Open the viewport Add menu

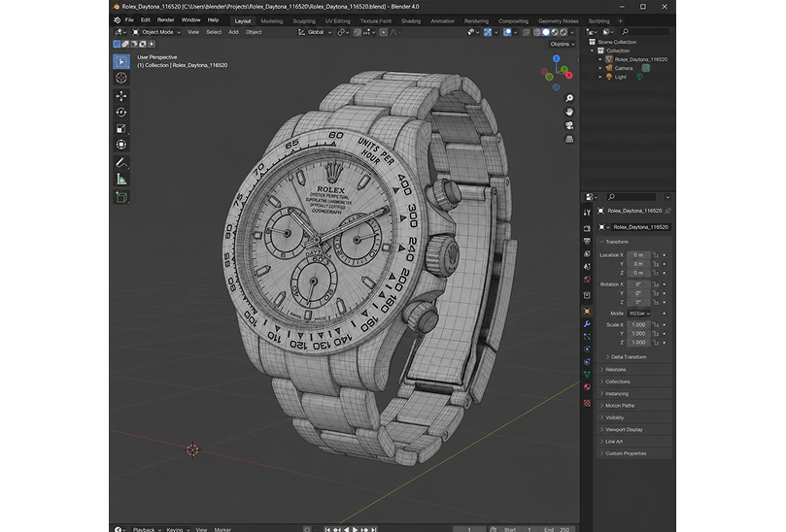point(233,32)
